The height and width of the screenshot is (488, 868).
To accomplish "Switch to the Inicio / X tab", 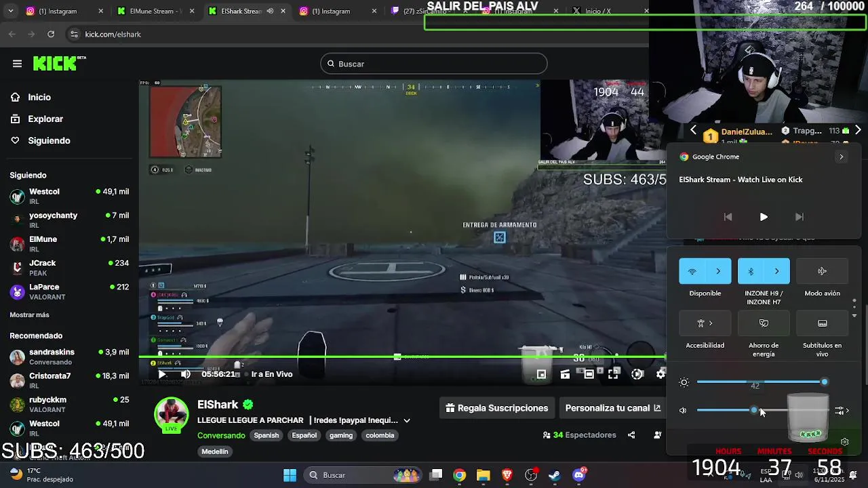I will pos(610,11).
